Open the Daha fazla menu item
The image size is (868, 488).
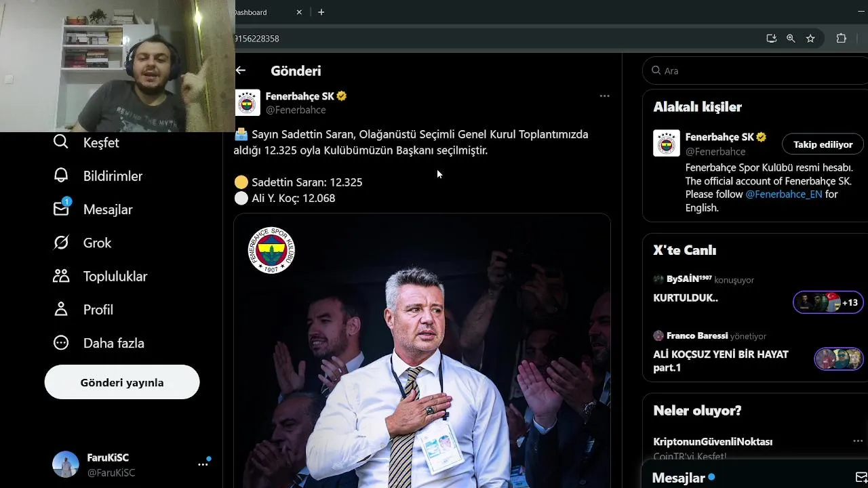[114, 343]
